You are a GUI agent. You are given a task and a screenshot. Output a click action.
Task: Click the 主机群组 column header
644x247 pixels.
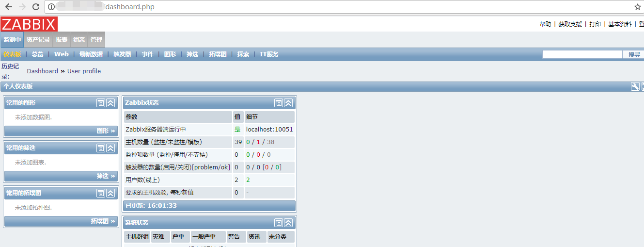[x=137, y=237]
